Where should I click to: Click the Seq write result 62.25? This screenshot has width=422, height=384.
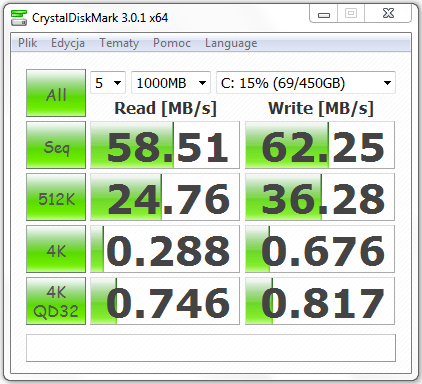pyautogui.click(x=320, y=145)
